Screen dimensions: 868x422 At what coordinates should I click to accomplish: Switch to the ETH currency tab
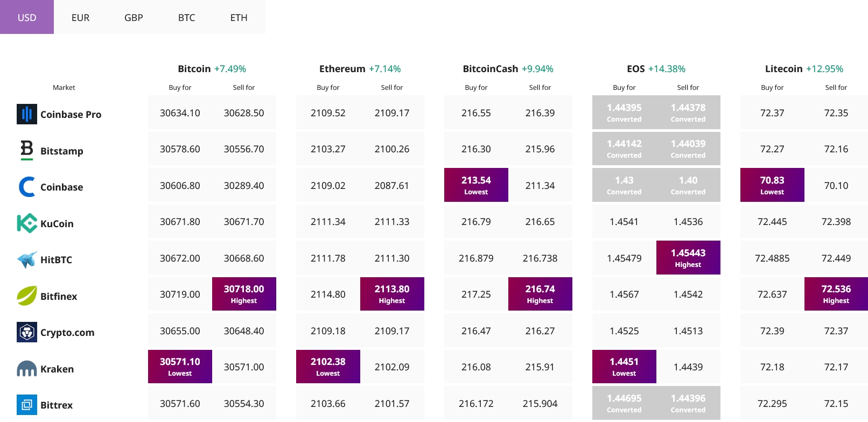239,17
